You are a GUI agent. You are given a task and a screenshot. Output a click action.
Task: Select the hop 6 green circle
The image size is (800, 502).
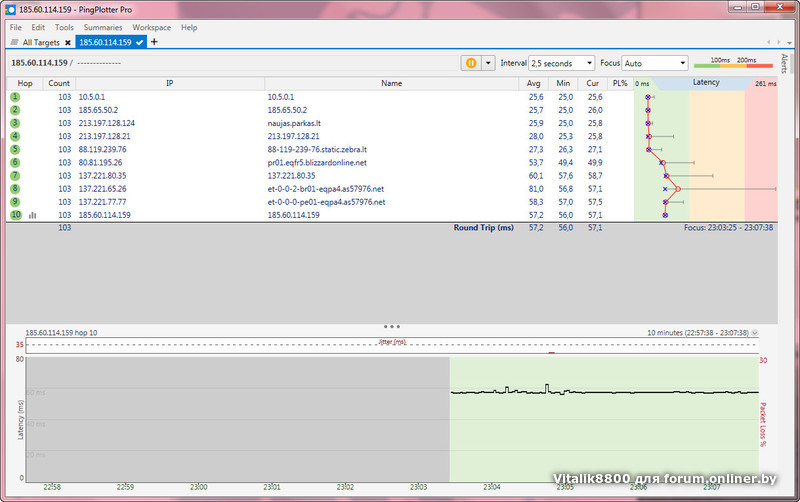(x=15, y=162)
